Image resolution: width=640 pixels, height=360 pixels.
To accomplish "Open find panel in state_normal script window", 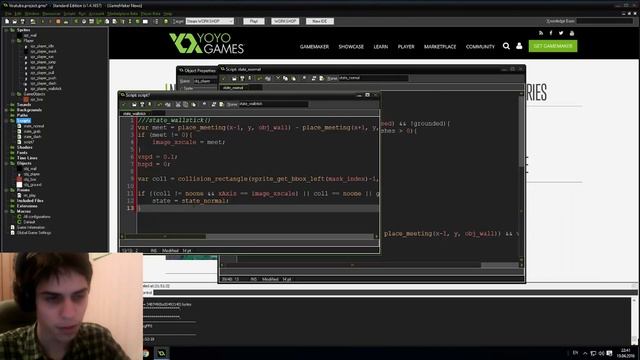I will tap(304, 78).
